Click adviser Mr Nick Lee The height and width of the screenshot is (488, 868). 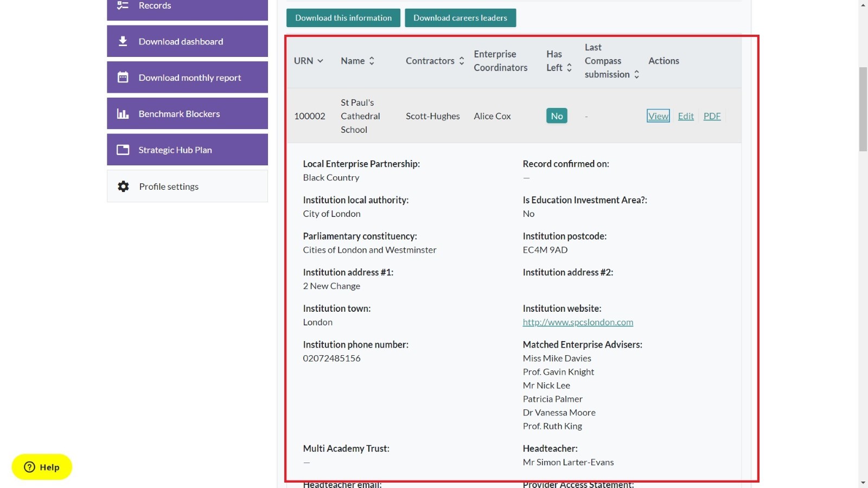point(546,386)
